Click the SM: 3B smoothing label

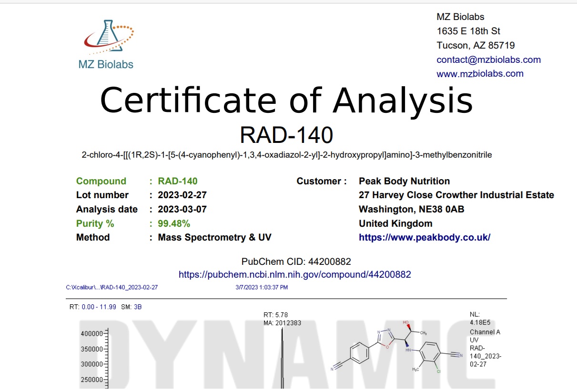[132, 307]
